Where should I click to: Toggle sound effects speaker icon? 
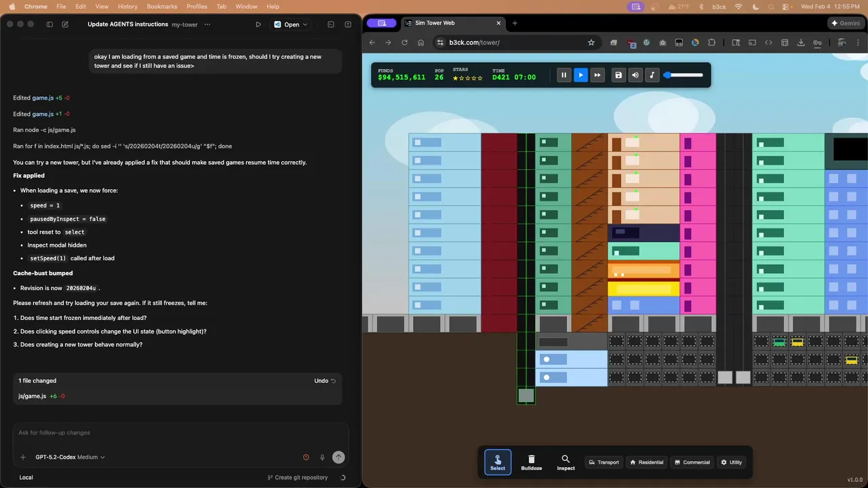tap(635, 75)
